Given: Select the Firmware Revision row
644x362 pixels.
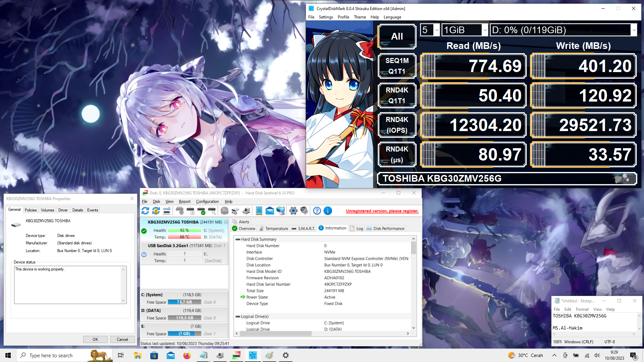Looking at the screenshot, I should (322, 278).
